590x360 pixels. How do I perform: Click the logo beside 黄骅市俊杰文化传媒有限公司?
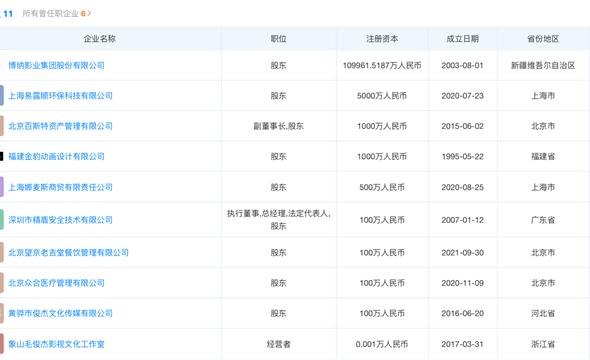click(x=2, y=313)
